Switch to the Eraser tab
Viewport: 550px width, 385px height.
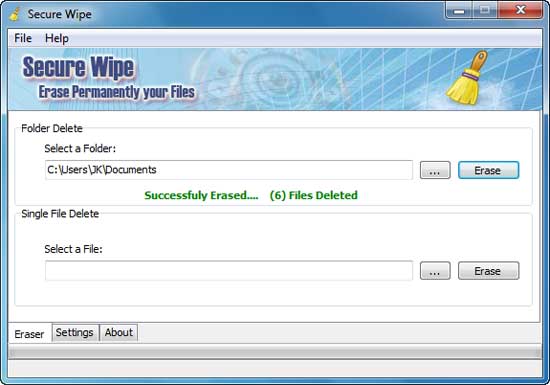29,333
